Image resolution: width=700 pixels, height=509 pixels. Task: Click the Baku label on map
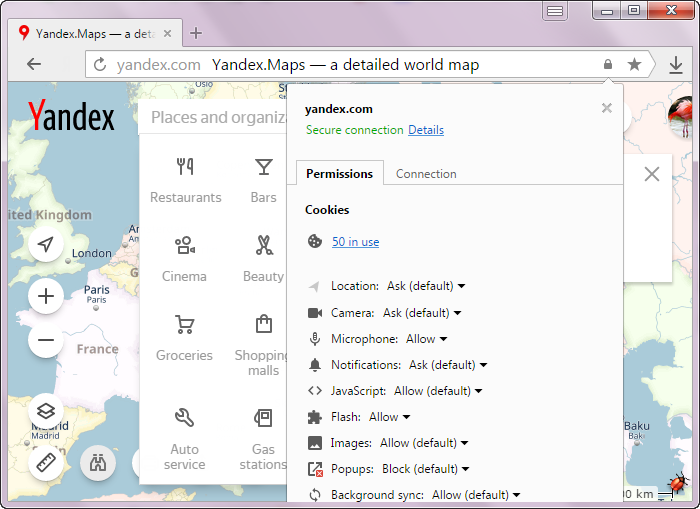[637, 426]
